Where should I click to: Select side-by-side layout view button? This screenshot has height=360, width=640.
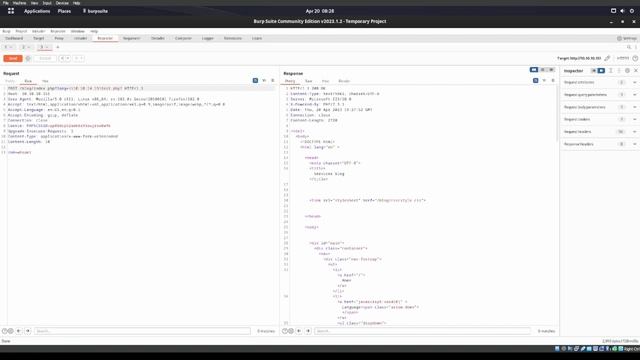(x=533, y=70)
